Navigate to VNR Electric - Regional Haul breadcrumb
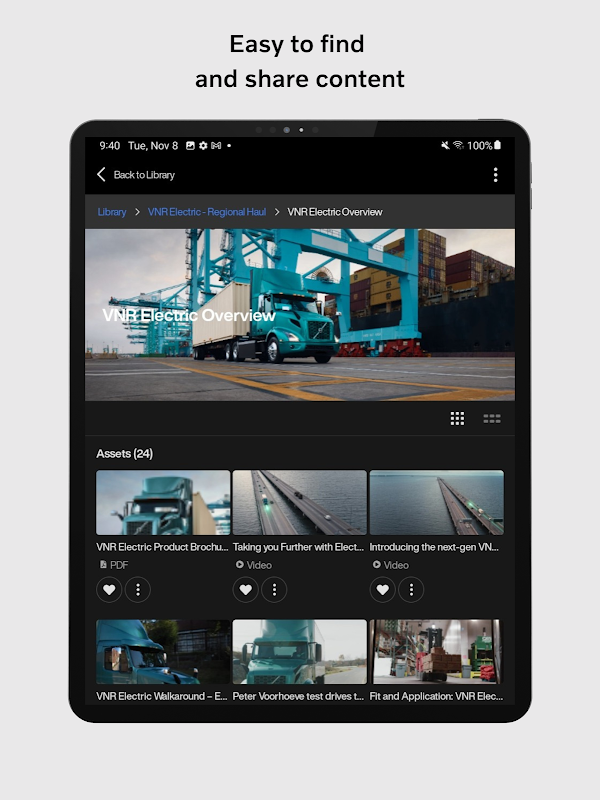The height and width of the screenshot is (800, 600). coord(207,212)
